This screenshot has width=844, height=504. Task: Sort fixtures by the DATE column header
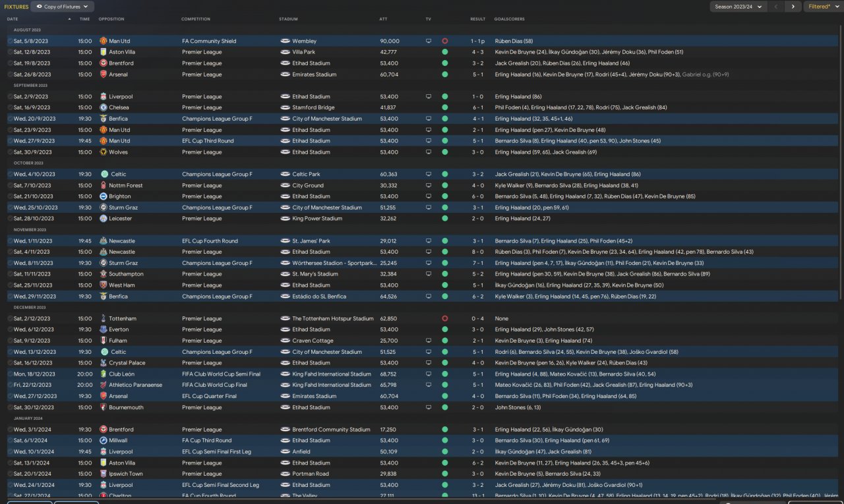[13, 19]
